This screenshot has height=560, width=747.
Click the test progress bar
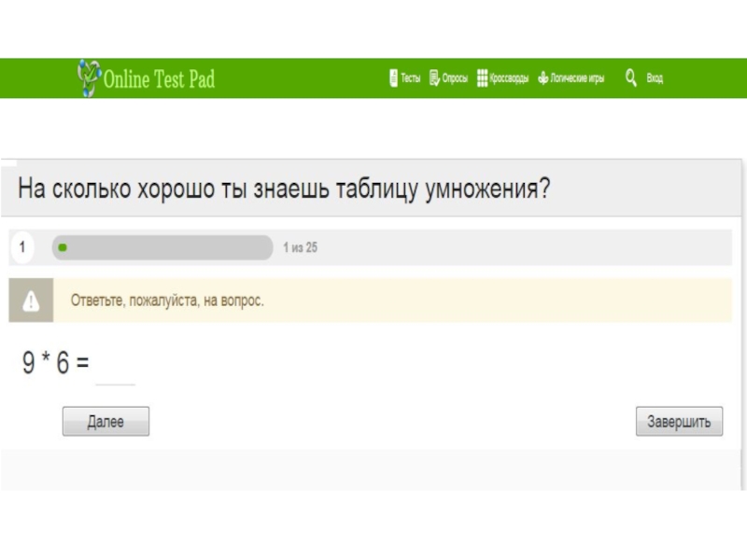point(162,248)
